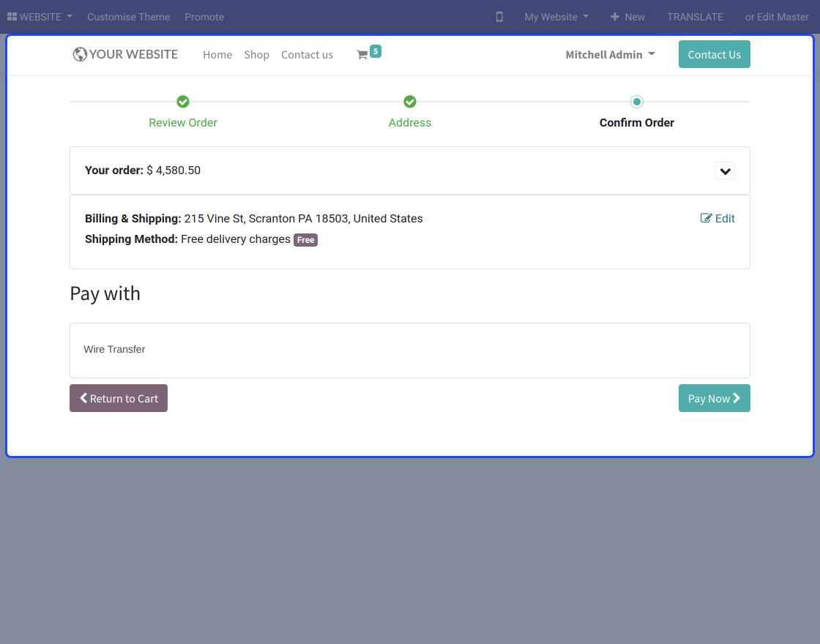Return to Cart

coord(119,398)
